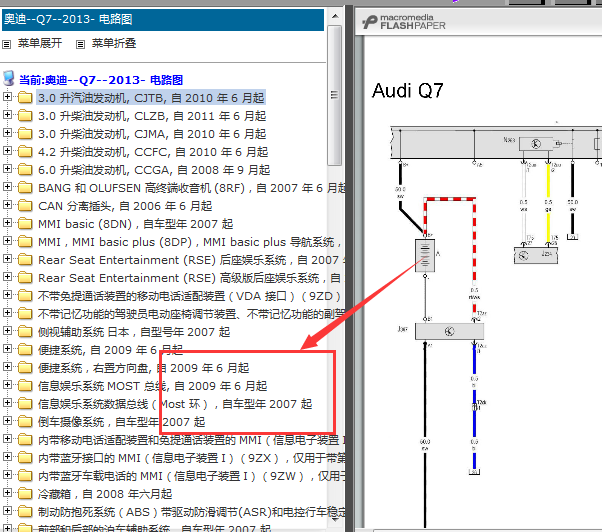Click folder icon of 冷藏箱 row

tap(25, 494)
